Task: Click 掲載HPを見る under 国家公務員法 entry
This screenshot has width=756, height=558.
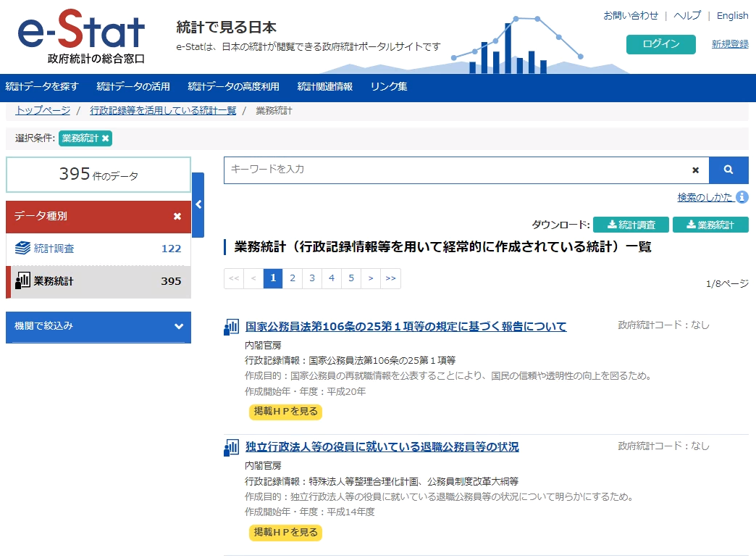Action: click(285, 412)
